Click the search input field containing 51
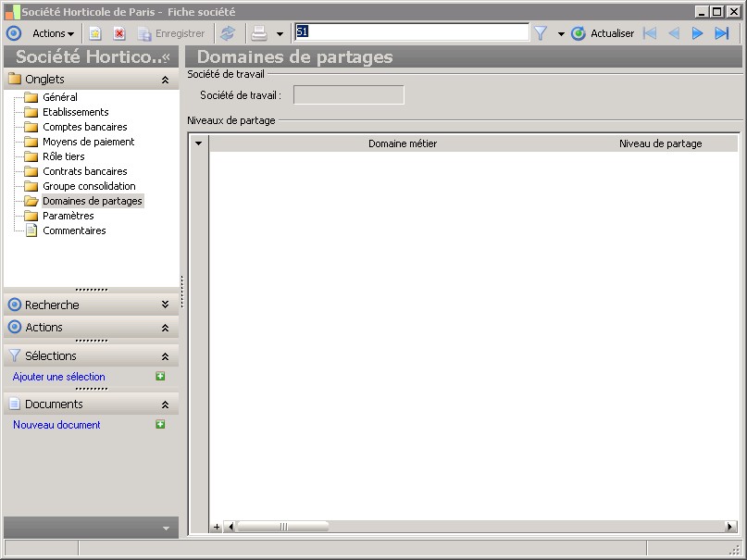The height and width of the screenshot is (560, 747). coord(412,31)
